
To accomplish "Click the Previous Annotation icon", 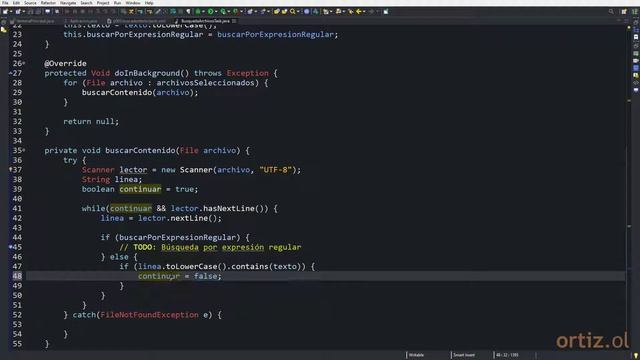I will tap(339, 11).
